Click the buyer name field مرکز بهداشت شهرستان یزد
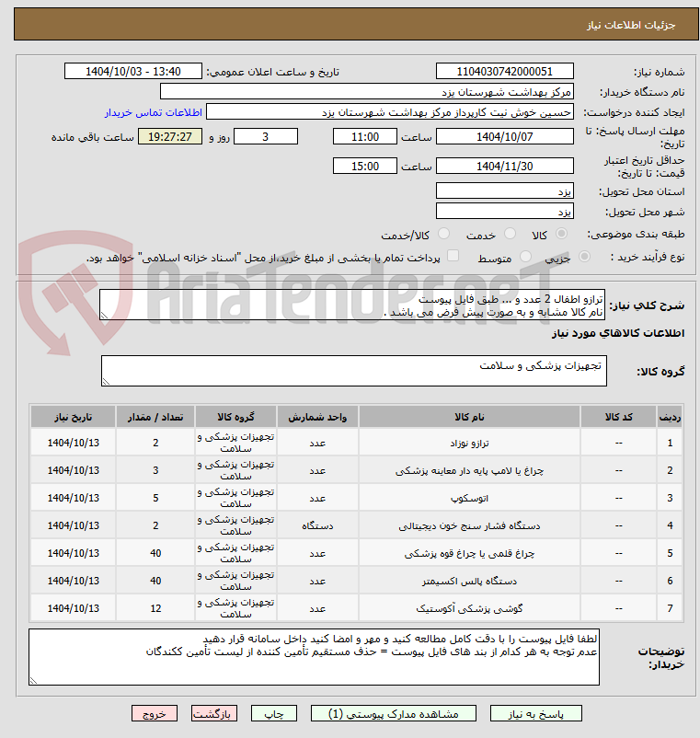 367,91
